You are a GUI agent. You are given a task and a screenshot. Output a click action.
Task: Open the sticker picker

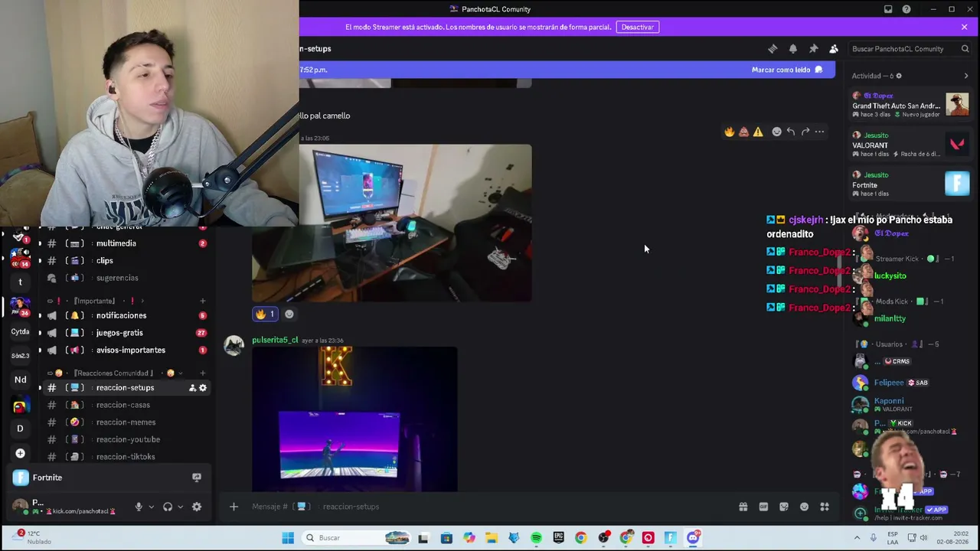pos(783,507)
